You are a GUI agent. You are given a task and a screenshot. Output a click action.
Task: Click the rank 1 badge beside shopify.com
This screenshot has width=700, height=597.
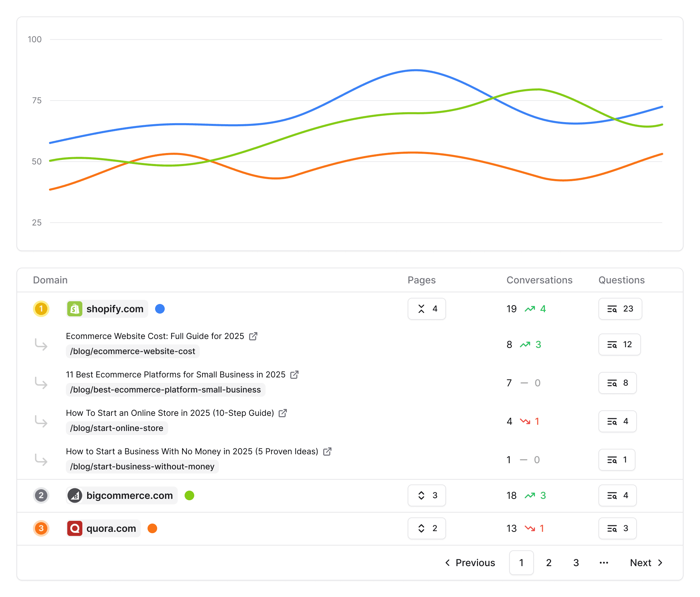click(x=41, y=309)
